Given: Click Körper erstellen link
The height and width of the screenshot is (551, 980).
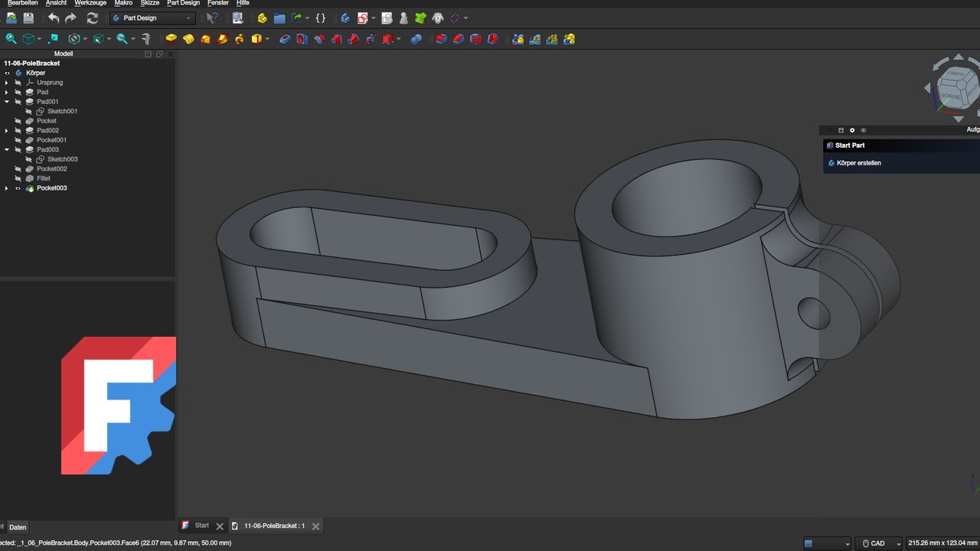Looking at the screenshot, I should click(857, 163).
